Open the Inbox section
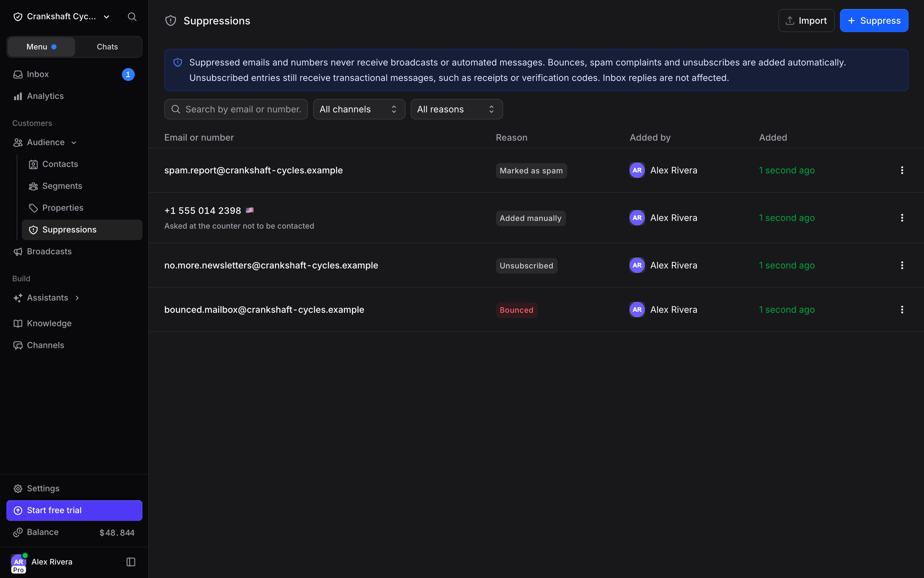Screen dimensions: 924x578 click(74, 74)
